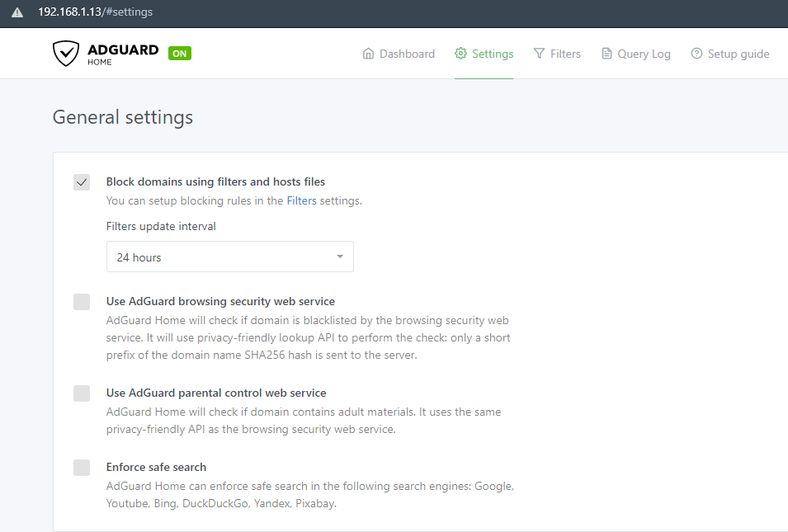788x532 pixels.
Task: Click the safe search engines description text
Action: (x=310, y=495)
